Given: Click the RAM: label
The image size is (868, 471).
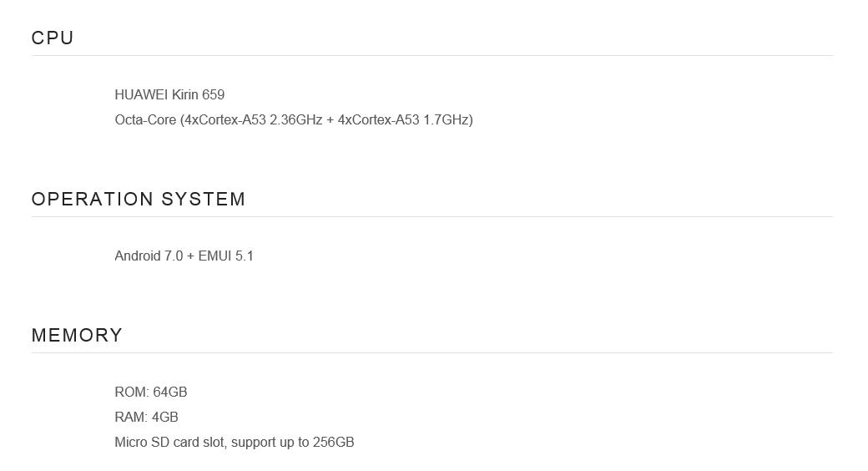Looking at the screenshot, I should (131, 418).
